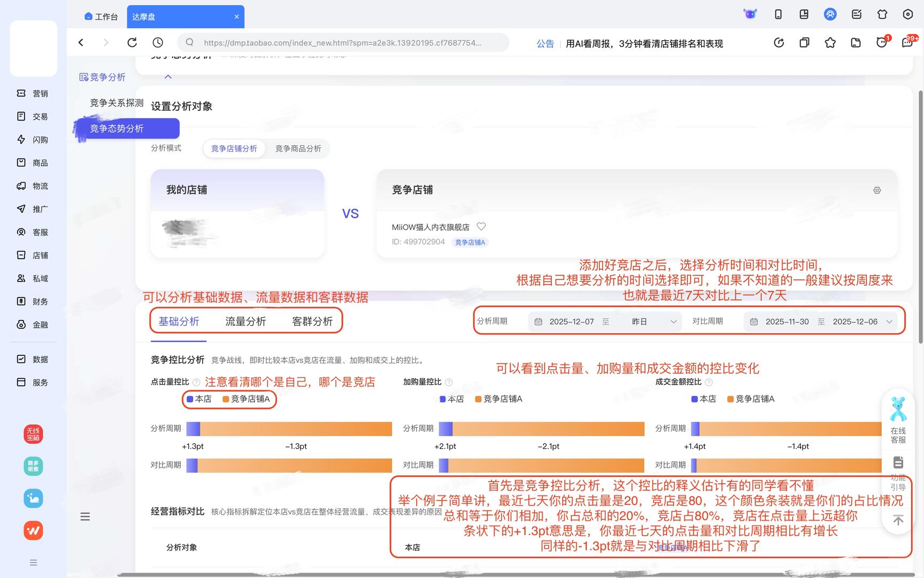
Task: Switch to the 客群分析 tab
Action: (312, 321)
